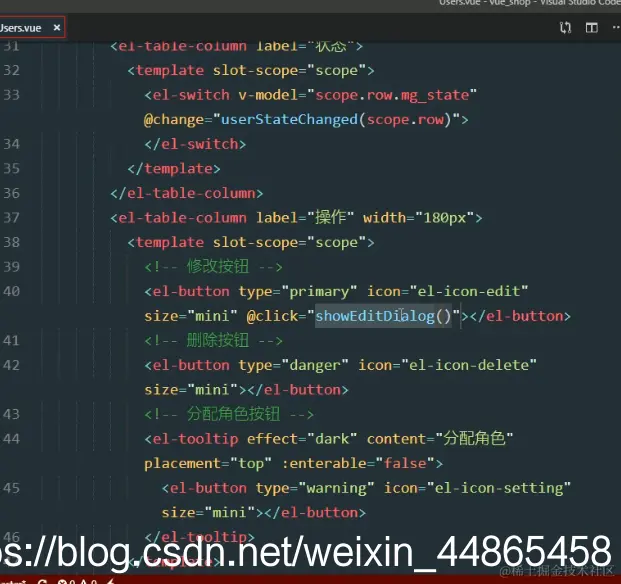Click the </template> tag on line 35
Screen dimensions: 621x584
tap(174, 169)
